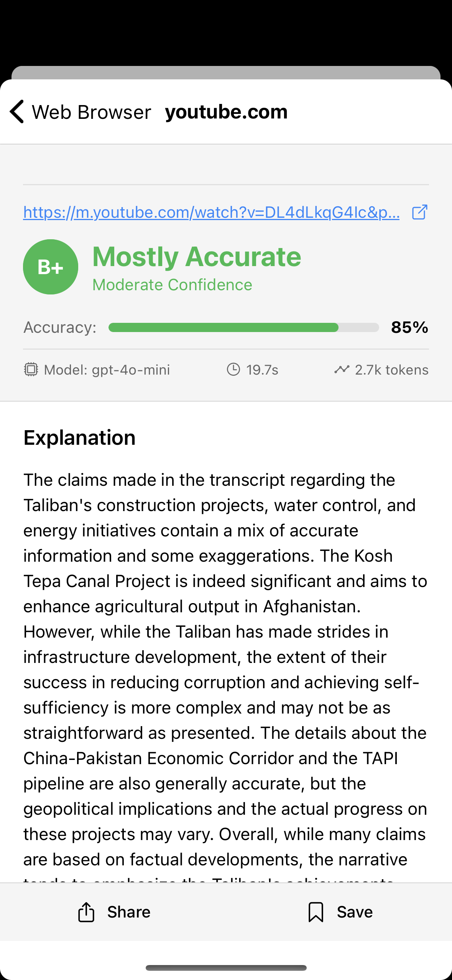Click the Explanation section heading
This screenshot has height=980, width=452.
click(x=80, y=437)
